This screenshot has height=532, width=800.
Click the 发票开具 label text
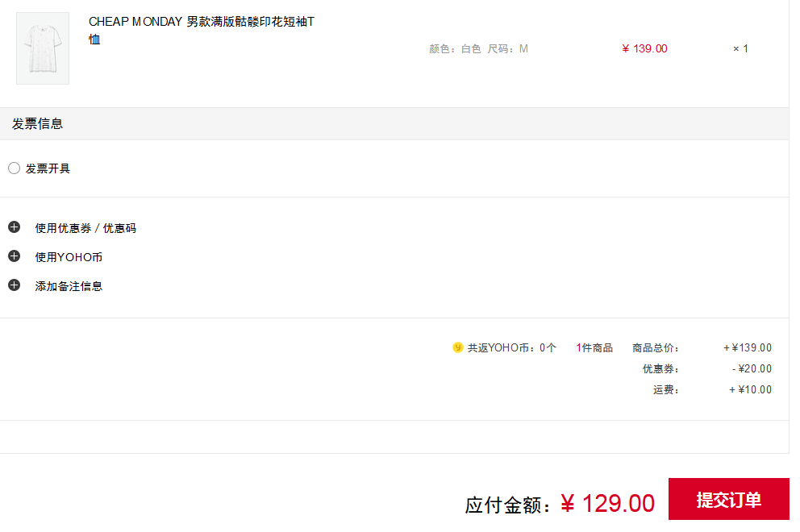tap(48, 168)
